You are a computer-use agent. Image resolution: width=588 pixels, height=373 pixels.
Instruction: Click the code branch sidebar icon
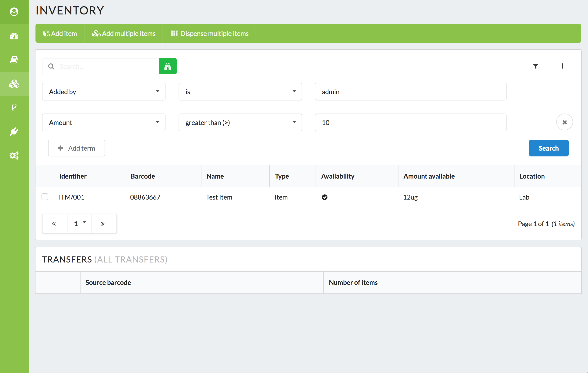(x=14, y=107)
